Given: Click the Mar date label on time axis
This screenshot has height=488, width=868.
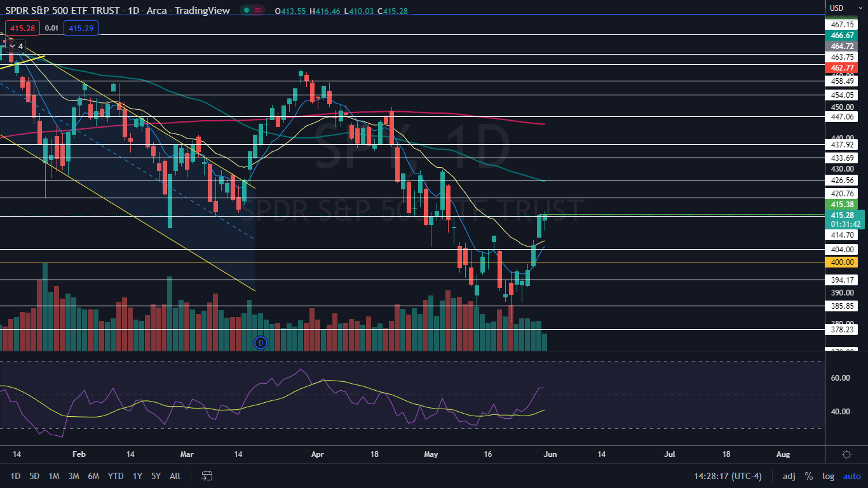Looking at the screenshot, I should click(x=187, y=454).
